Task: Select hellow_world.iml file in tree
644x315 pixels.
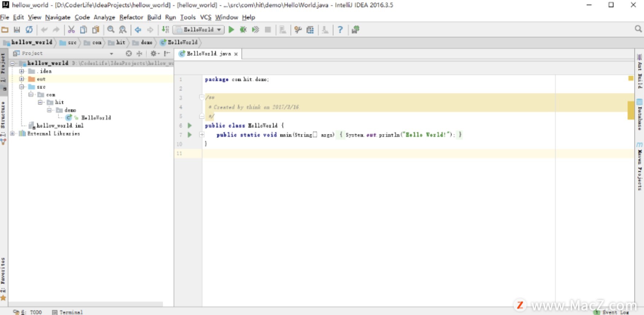Action: coord(56,125)
